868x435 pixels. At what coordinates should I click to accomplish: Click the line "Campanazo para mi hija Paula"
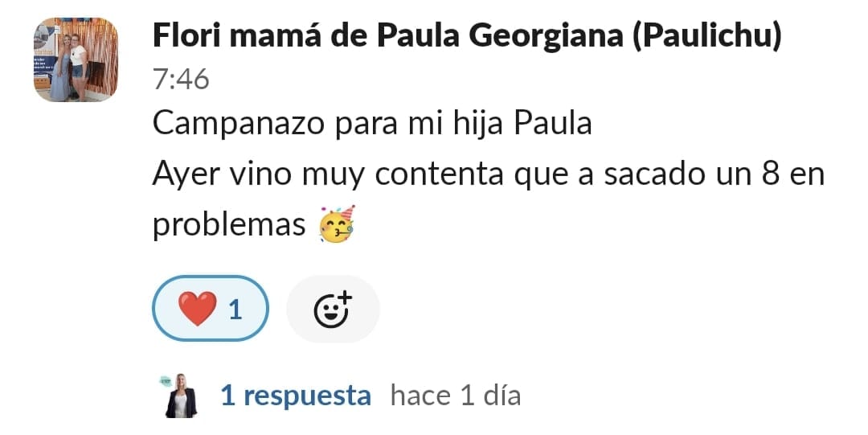point(371,125)
